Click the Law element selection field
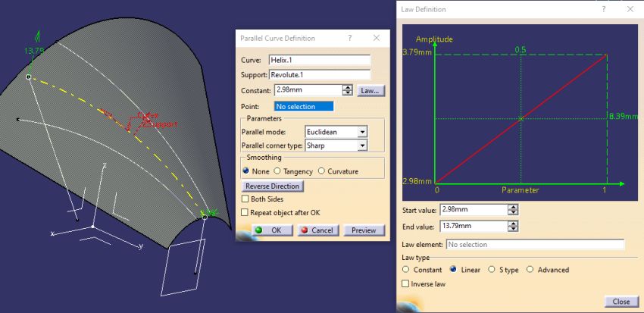644x313 pixels. (534, 245)
